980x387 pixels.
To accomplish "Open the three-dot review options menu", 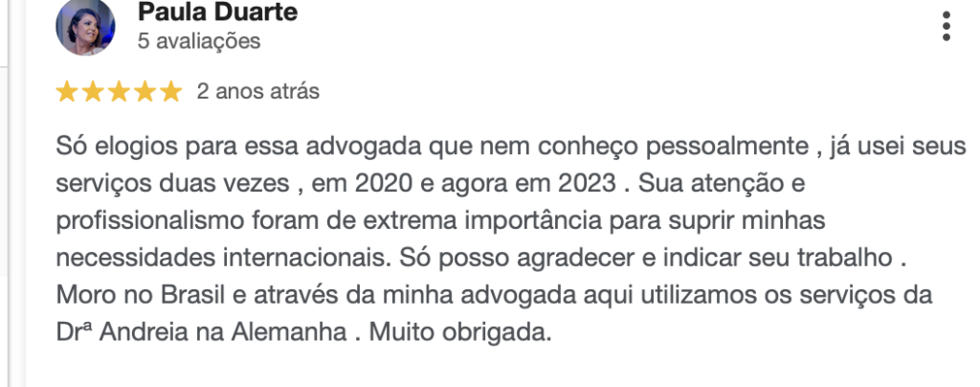I will point(947,26).
